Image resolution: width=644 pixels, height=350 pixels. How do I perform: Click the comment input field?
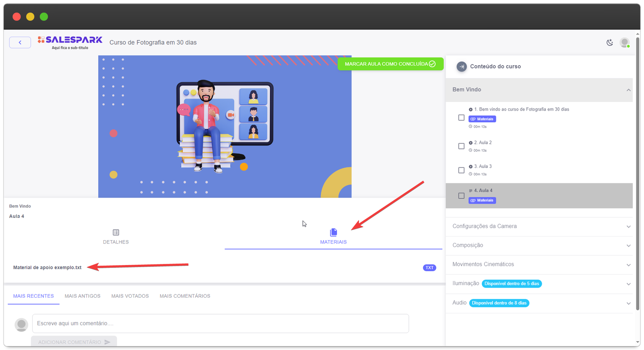(x=220, y=323)
